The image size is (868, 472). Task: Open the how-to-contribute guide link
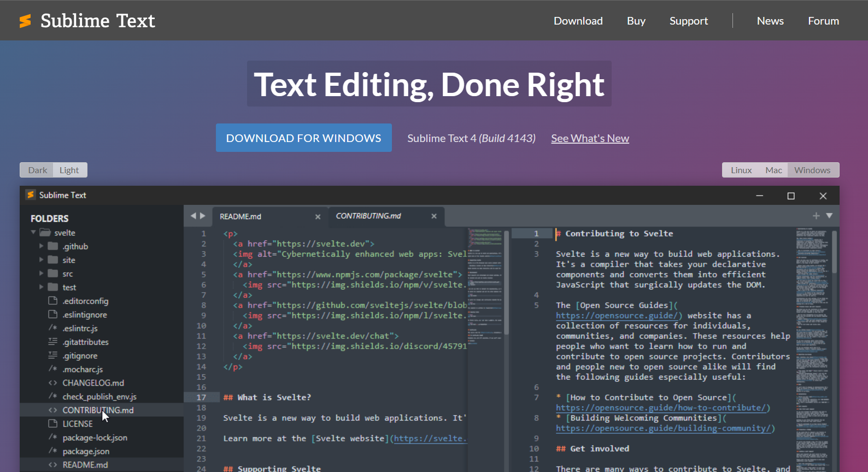pos(661,408)
